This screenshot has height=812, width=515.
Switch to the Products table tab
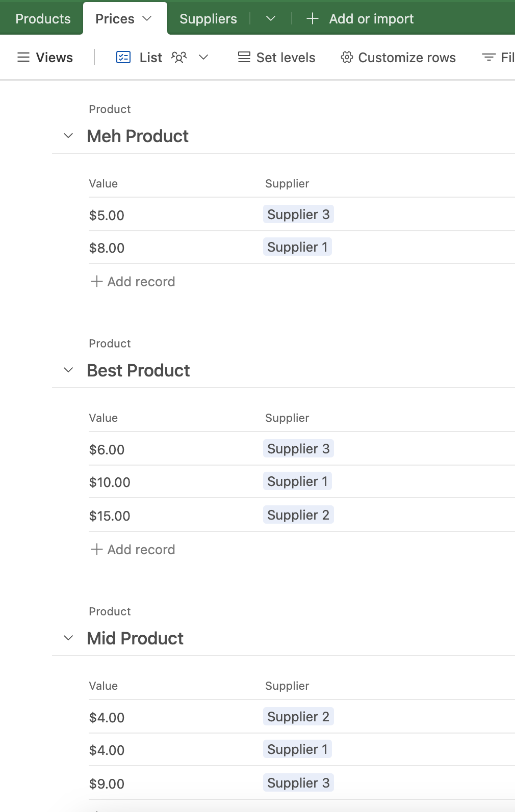tap(43, 19)
